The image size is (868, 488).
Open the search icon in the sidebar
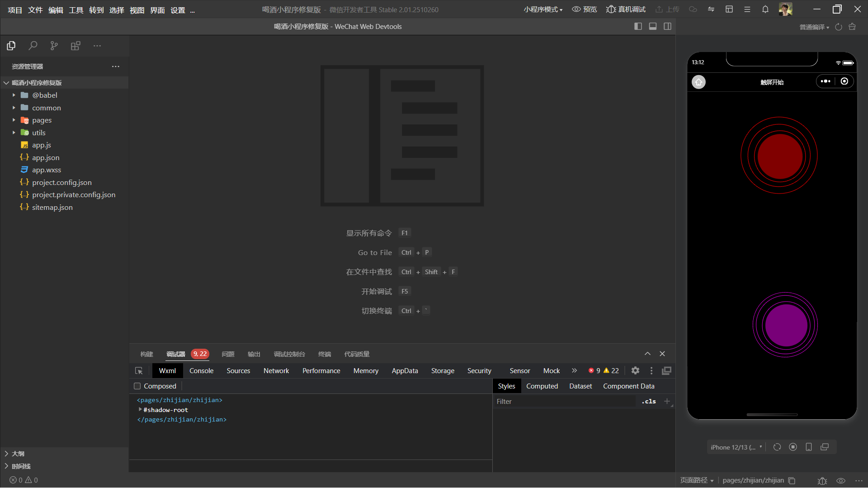(33, 46)
